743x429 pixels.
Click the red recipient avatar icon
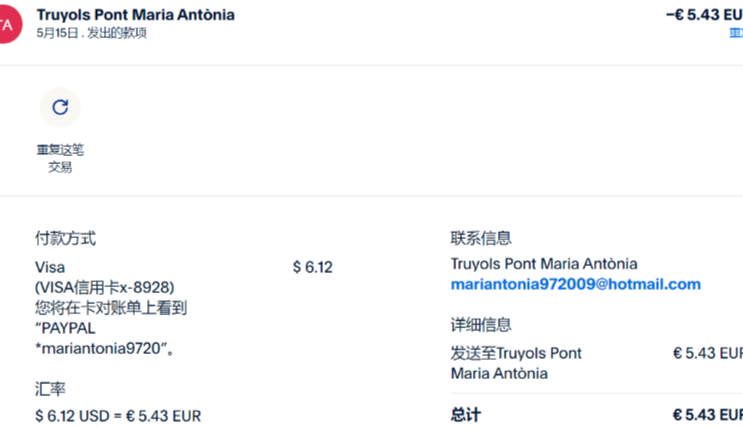pos(8,24)
